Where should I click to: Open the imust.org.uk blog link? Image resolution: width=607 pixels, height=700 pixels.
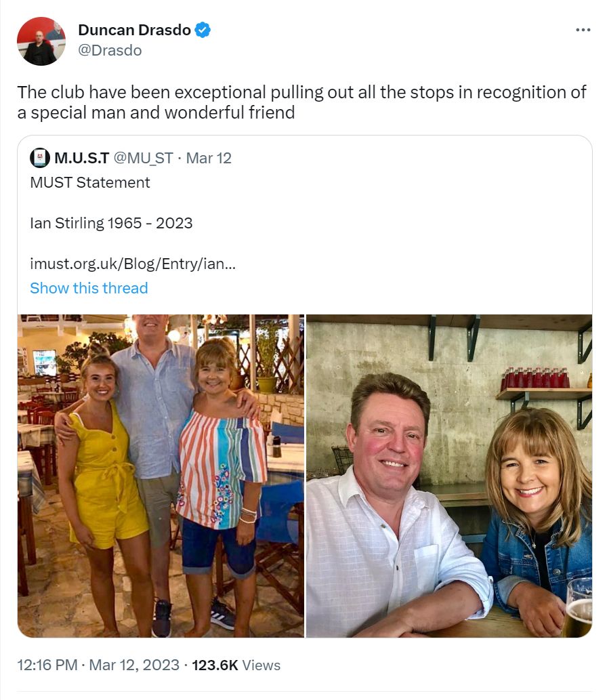[133, 264]
